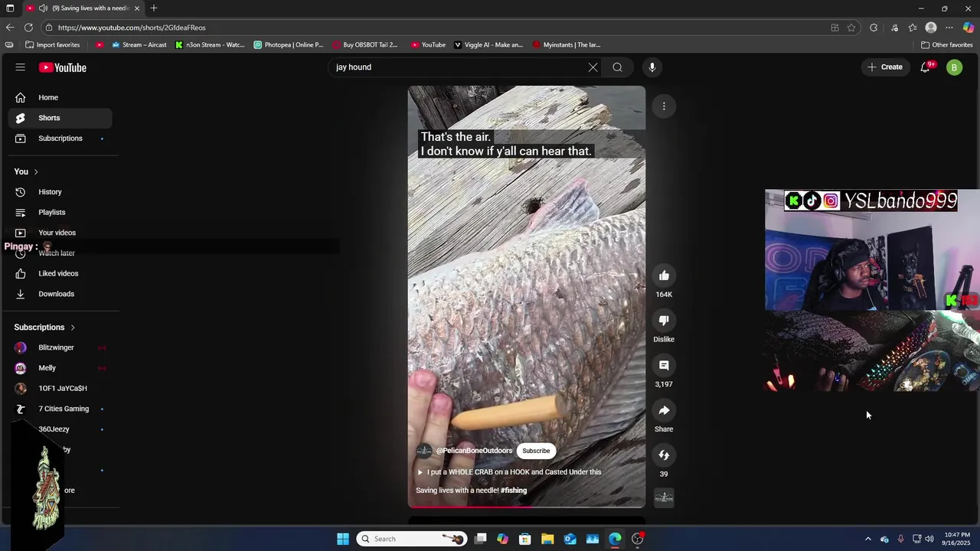
Task: Share this Short
Action: click(x=664, y=411)
